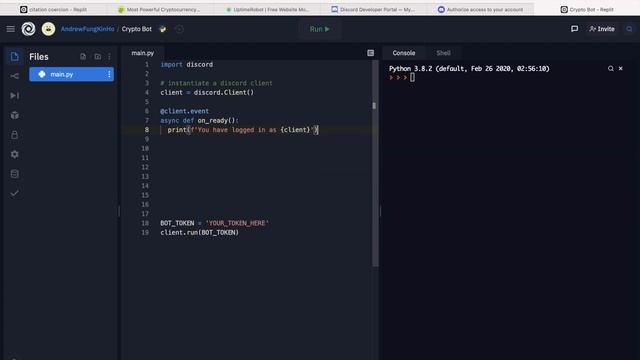The width and height of the screenshot is (640, 360).
Task: Open the Debugger sidebar icon
Action: click(14, 96)
